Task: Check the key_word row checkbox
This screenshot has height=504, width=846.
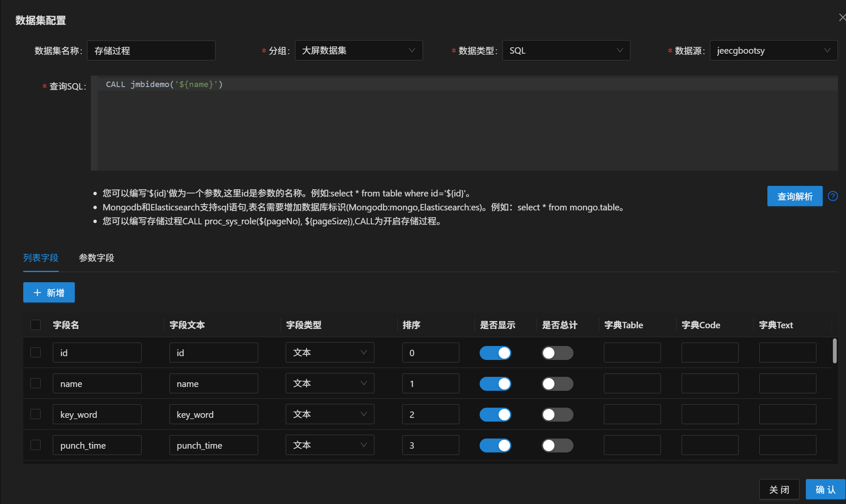Action: click(35, 414)
